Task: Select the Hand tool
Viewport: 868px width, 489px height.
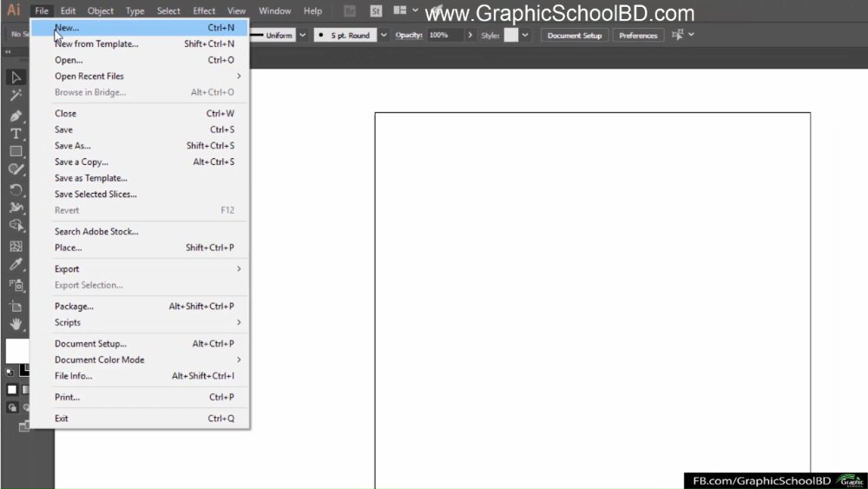Action: [x=16, y=325]
